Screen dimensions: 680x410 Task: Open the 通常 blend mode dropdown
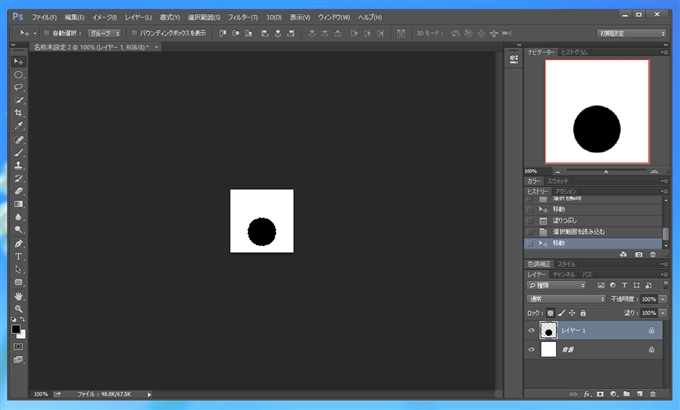coord(566,299)
